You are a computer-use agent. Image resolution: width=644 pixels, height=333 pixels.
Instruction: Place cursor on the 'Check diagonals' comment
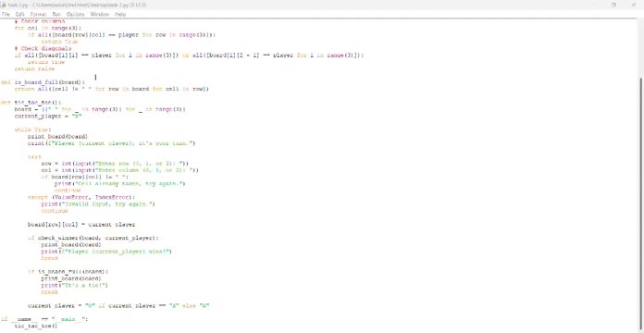click(43, 48)
